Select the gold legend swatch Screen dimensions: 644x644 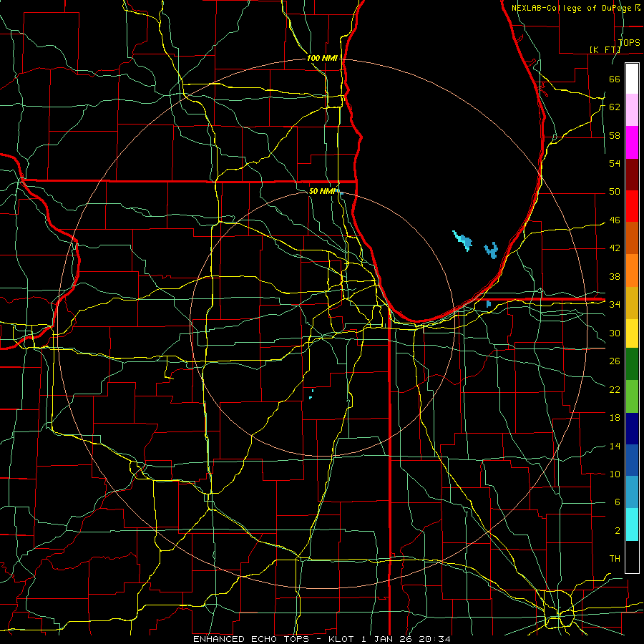632,303
